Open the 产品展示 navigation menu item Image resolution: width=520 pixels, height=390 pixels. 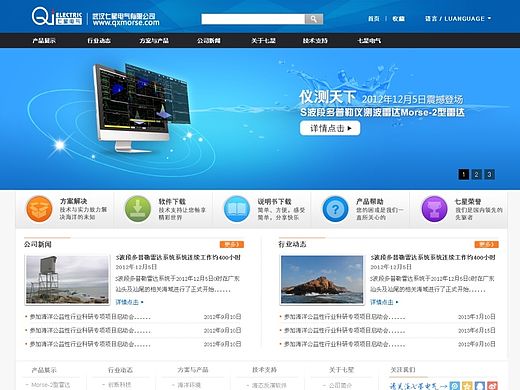point(44,41)
